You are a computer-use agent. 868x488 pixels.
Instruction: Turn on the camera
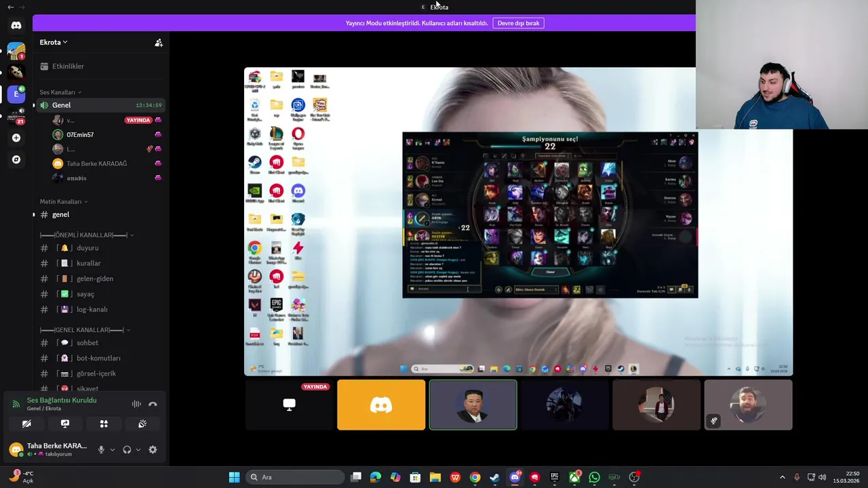pos(26,424)
